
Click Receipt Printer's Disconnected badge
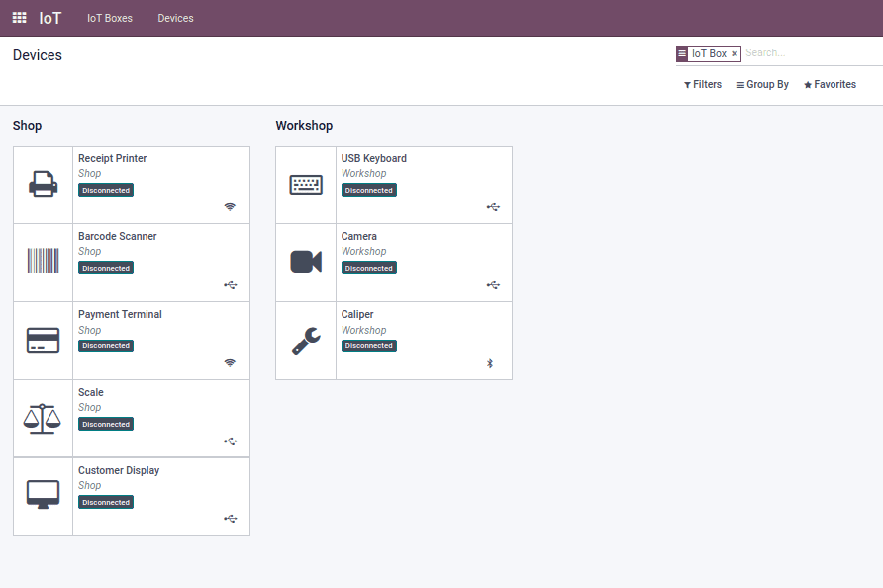(x=106, y=190)
